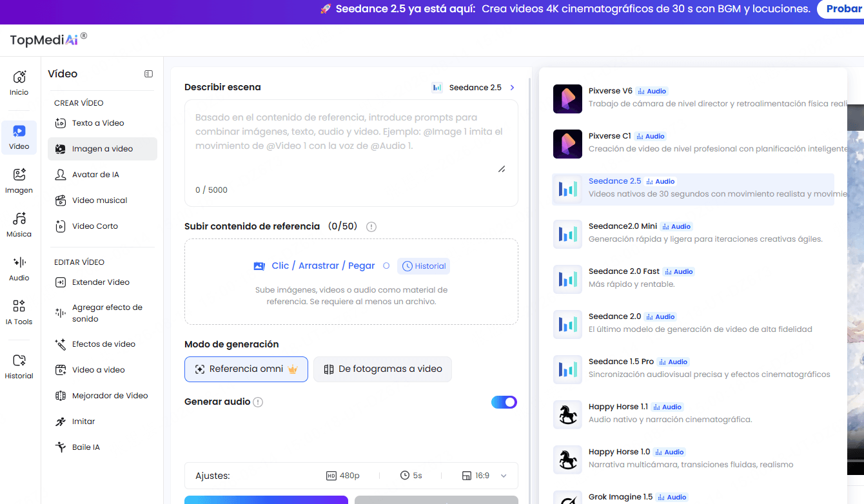
Task: Change the 16:9 aspect ratio setting
Action: (x=476, y=476)
